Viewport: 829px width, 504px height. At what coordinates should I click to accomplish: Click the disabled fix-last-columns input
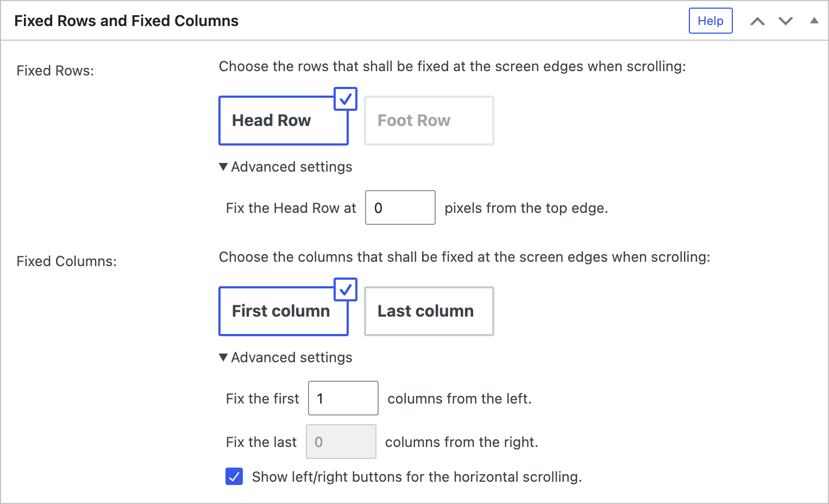(341, 442)
